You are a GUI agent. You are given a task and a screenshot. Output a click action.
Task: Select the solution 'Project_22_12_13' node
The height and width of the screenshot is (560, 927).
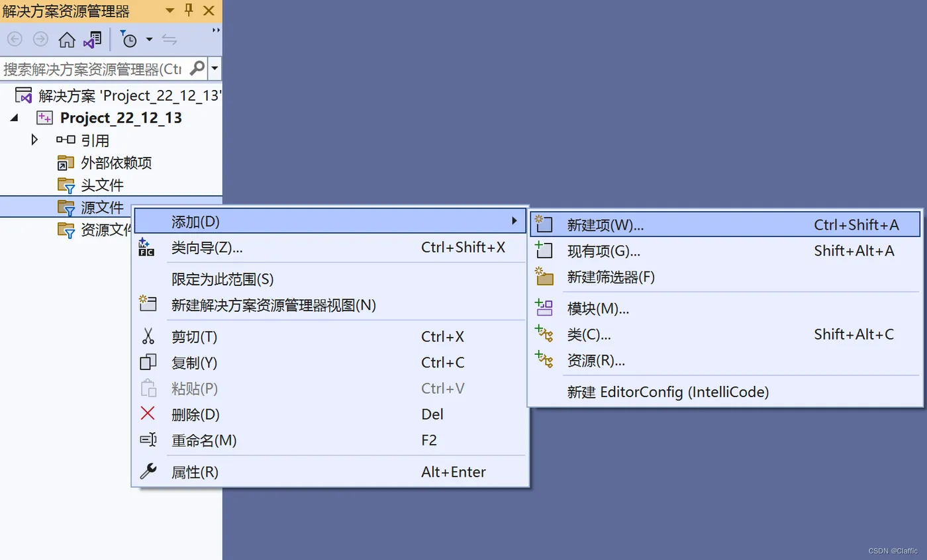point(129,95)
